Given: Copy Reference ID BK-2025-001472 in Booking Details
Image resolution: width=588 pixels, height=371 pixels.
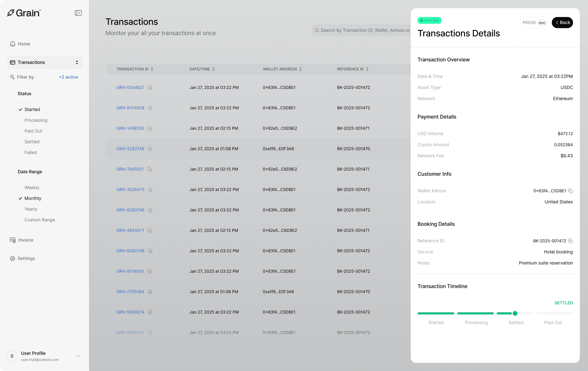Looking at the screenshot, I should pyautogui.click(x=570, y=241).
